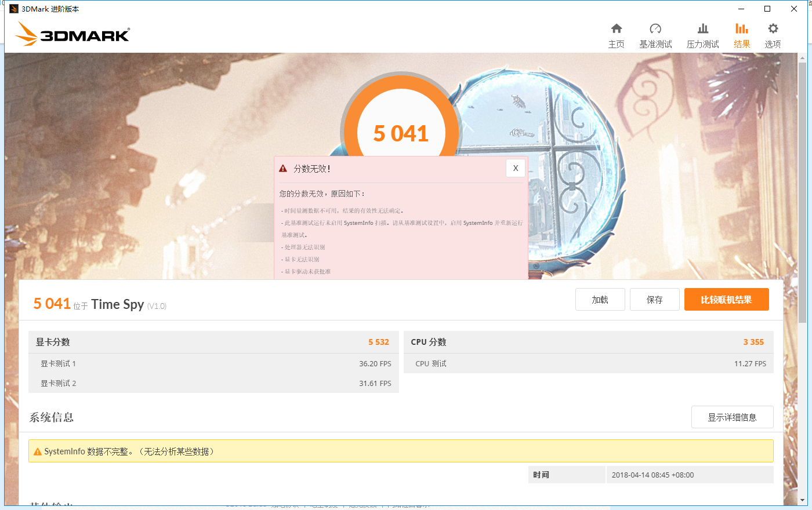Click the 显卡分数 5 532 value
Viewport: 812px width, 510px height.
(379, 342)
